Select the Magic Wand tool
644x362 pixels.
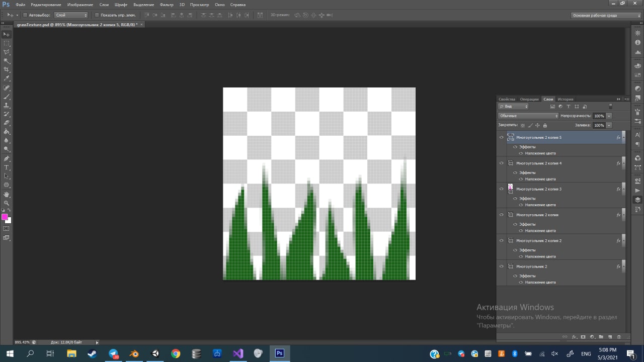click(x=7, y=61)
